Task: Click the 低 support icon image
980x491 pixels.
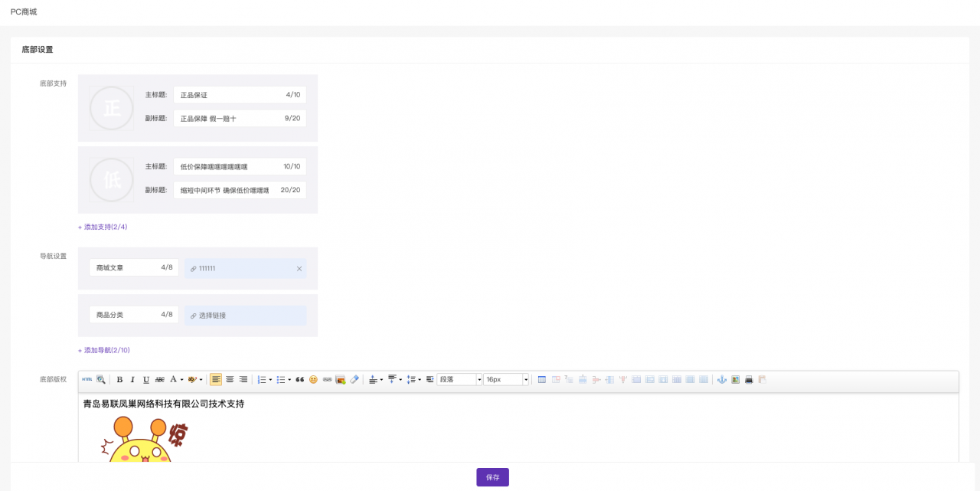Action: [x=112, y=180]
